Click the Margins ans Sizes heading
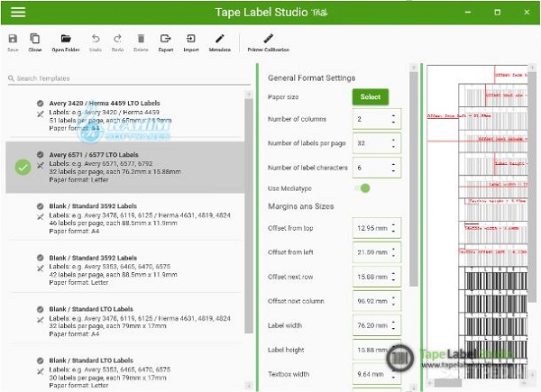 pyautogui.click(x=301, y=206)
